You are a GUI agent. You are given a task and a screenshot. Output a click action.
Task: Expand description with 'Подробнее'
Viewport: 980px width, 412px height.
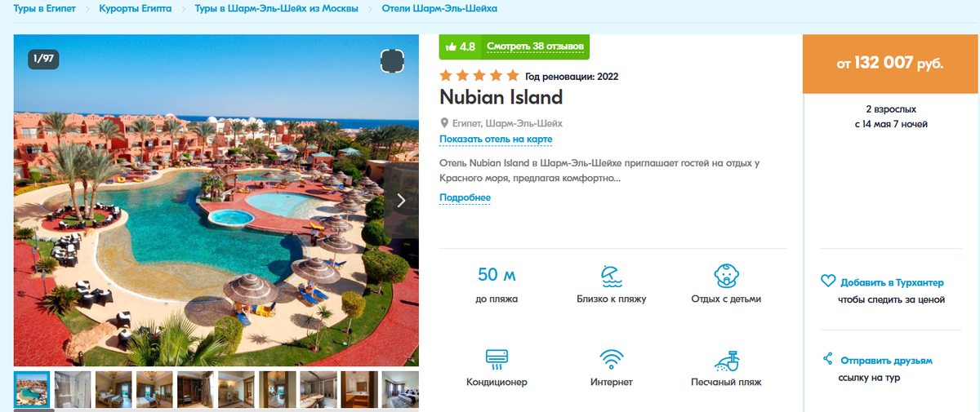465,198
